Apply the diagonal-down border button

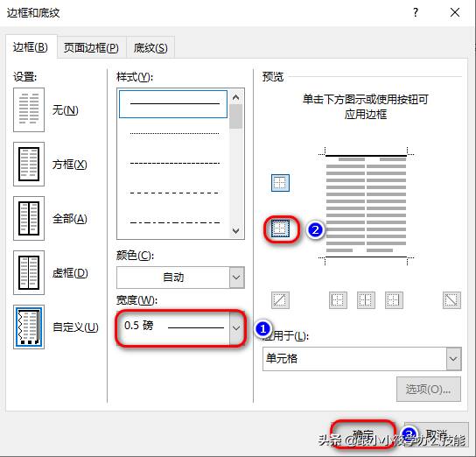451,300
